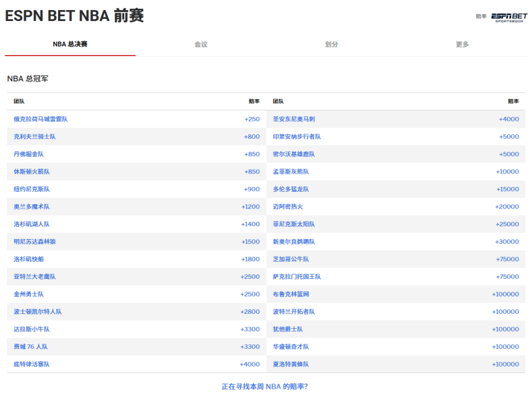Open the 多伦多猛龙队 team link
Image resolution: width=532 pixels, height=397 pixels.
[291, 189]
